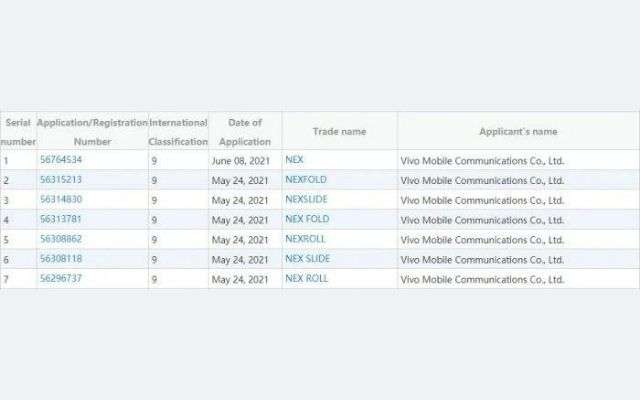
Task: Click classification 9 in the NEX FOLD row
Action: pyautogui.click(x=154, y=220)
